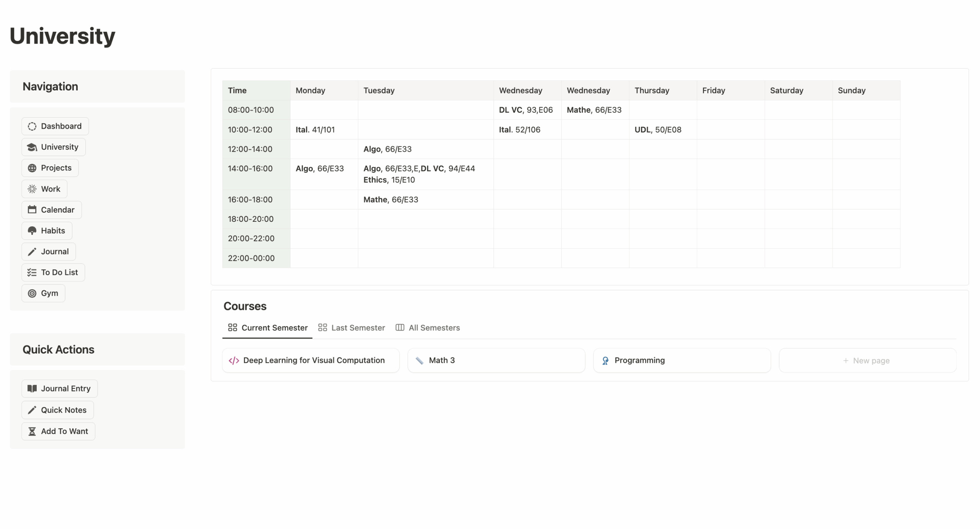Viewport: 980px width, 529px height.
Task: Click the Add To Want hourglass icon
Action: (32, 431)
